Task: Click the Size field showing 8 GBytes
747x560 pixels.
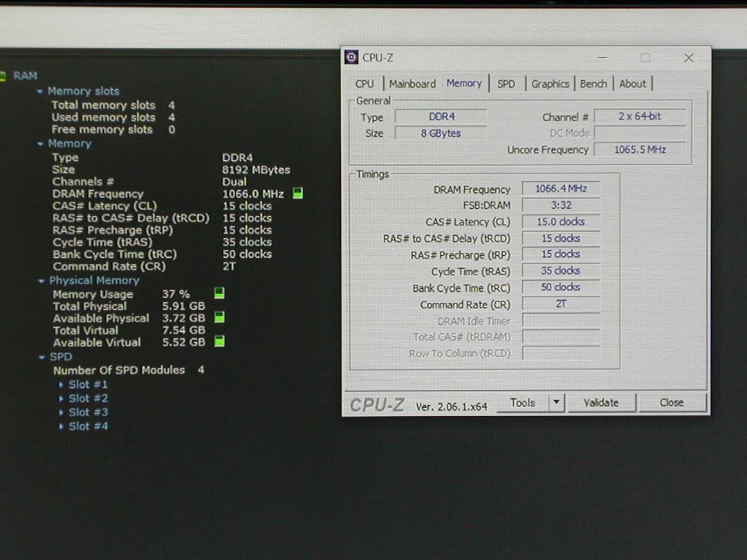Action: click(x=441, y=133)
